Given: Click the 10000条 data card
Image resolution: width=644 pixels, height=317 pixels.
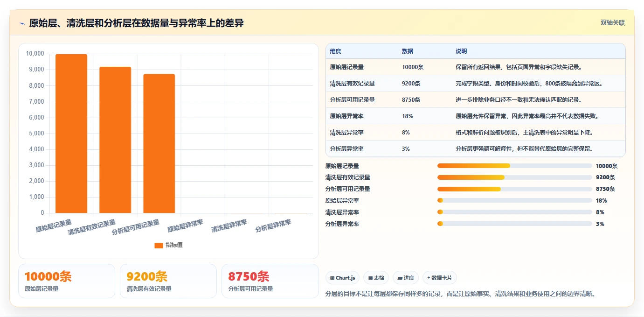Looking at the screenshot, I should pos(67,281).
